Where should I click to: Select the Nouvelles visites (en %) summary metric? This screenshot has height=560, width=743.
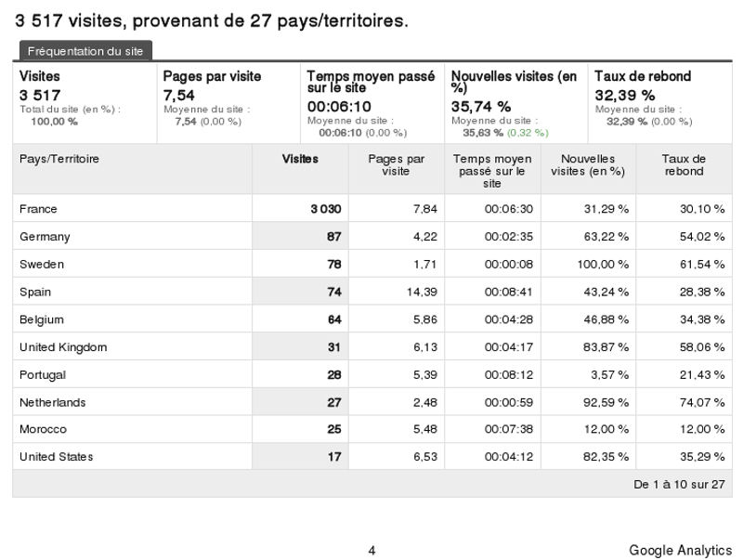[513, 82]
